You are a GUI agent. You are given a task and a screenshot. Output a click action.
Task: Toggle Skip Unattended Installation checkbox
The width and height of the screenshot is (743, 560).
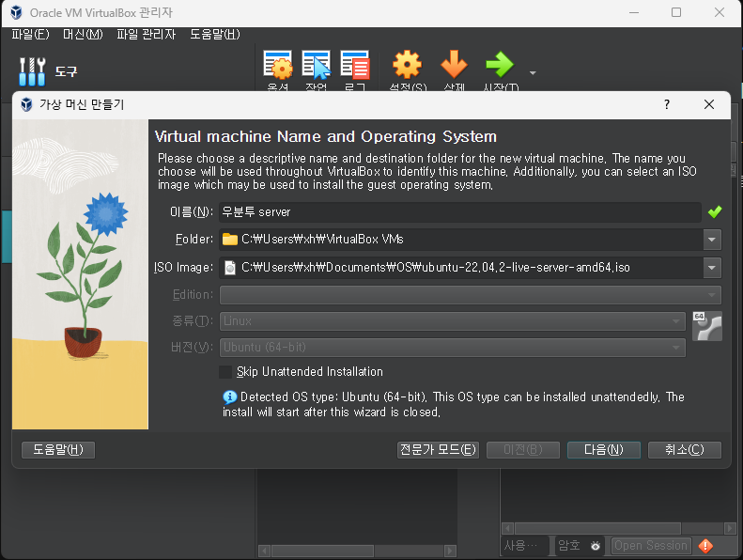coord(225,372)
